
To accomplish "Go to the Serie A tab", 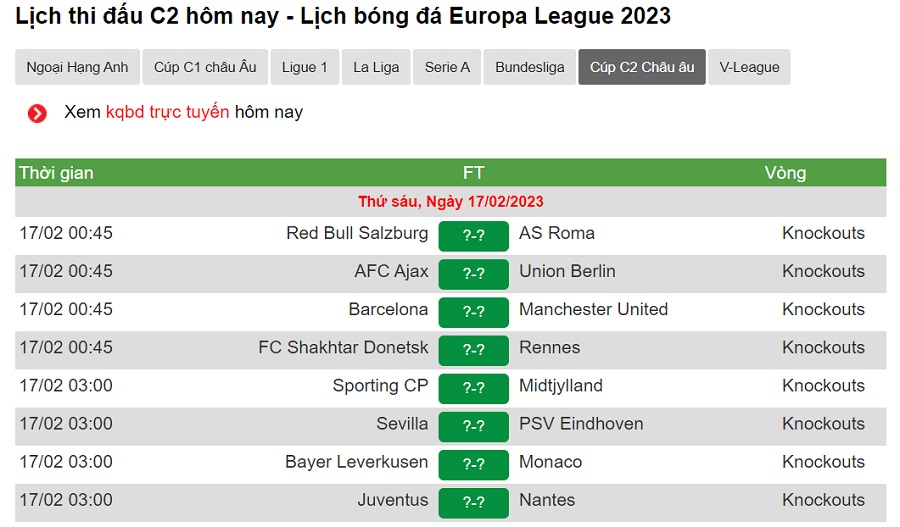I will point(447,67).
